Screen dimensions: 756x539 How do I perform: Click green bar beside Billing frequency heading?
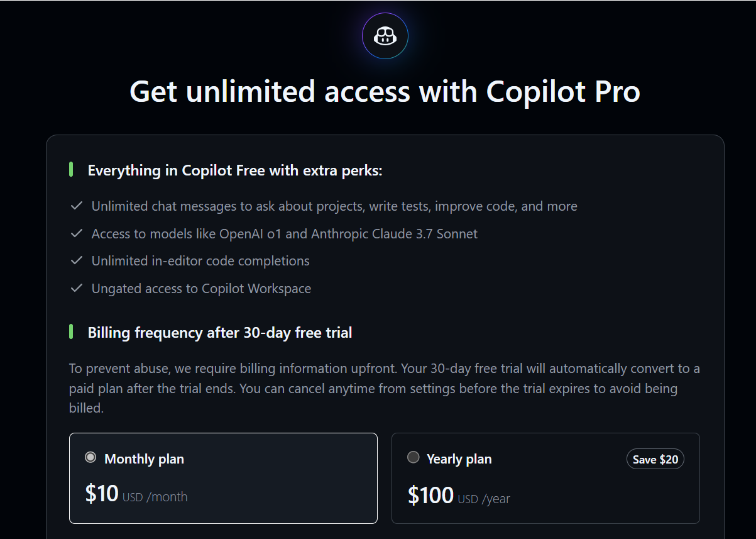(71, 331)
